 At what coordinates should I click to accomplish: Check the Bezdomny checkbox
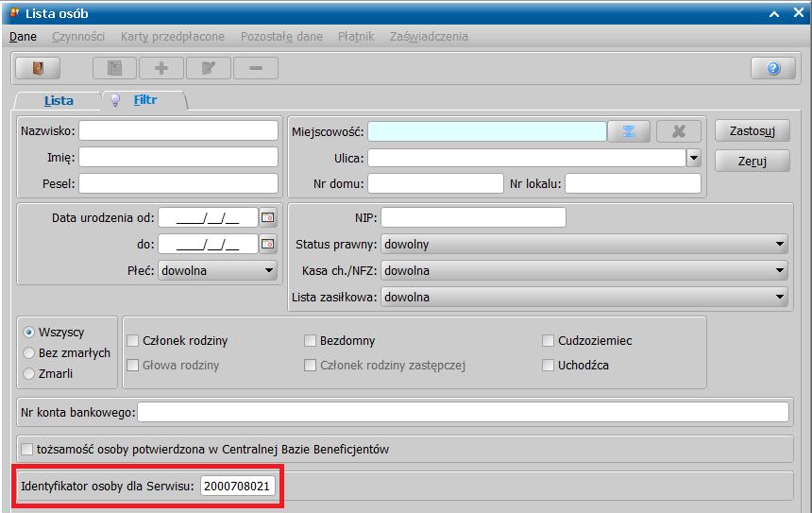[311, 340]
